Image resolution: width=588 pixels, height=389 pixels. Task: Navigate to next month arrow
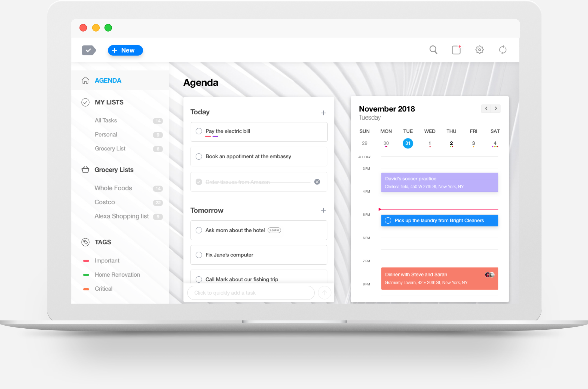[495, 109]
